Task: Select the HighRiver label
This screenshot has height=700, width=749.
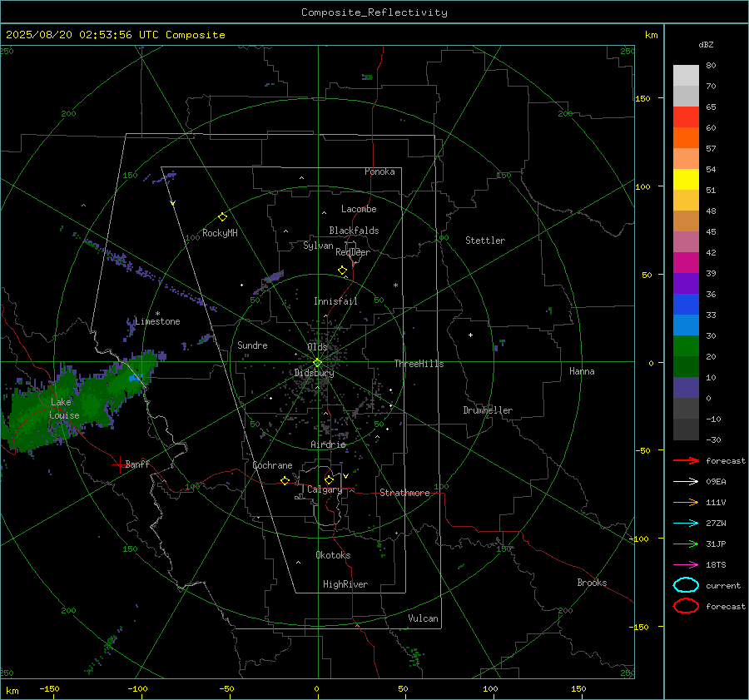Action: tap(345, 584)
